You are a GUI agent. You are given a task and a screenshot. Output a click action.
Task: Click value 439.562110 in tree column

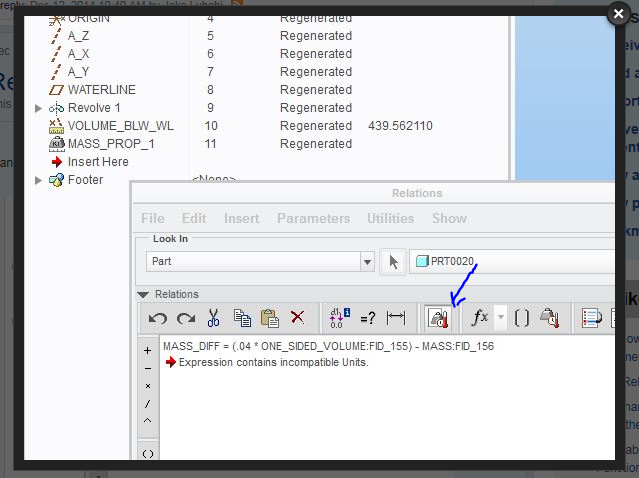click(400, 126)
